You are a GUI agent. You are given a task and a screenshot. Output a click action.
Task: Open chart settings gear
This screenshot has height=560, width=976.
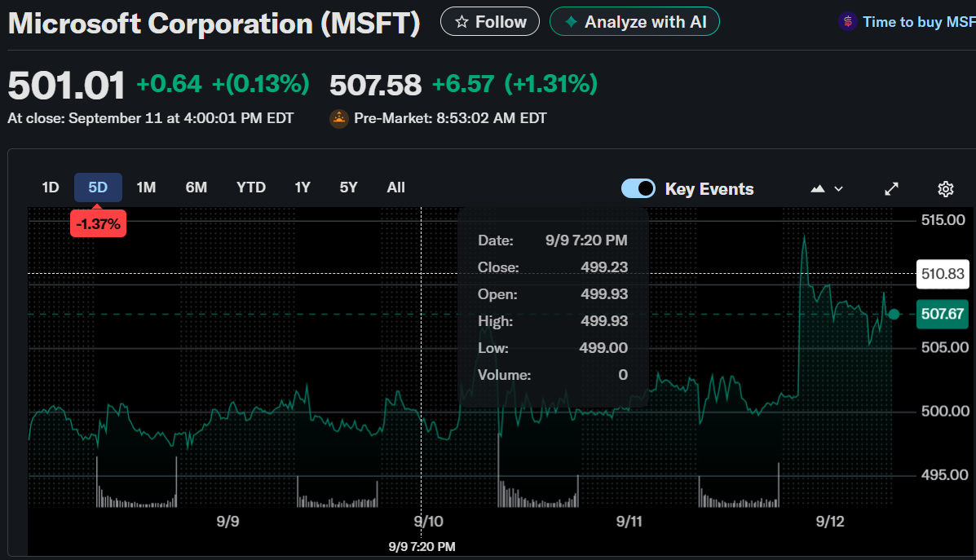click(946, 188)
